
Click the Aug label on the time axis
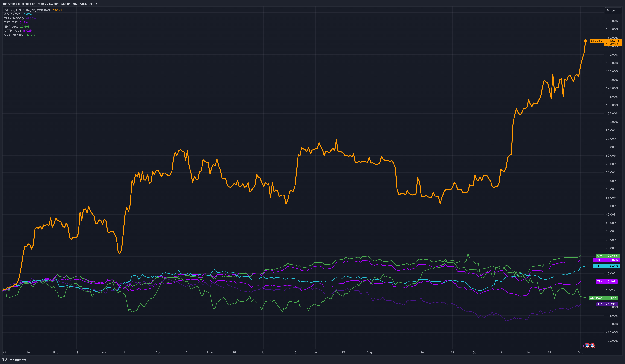click(x=369, y=352)
